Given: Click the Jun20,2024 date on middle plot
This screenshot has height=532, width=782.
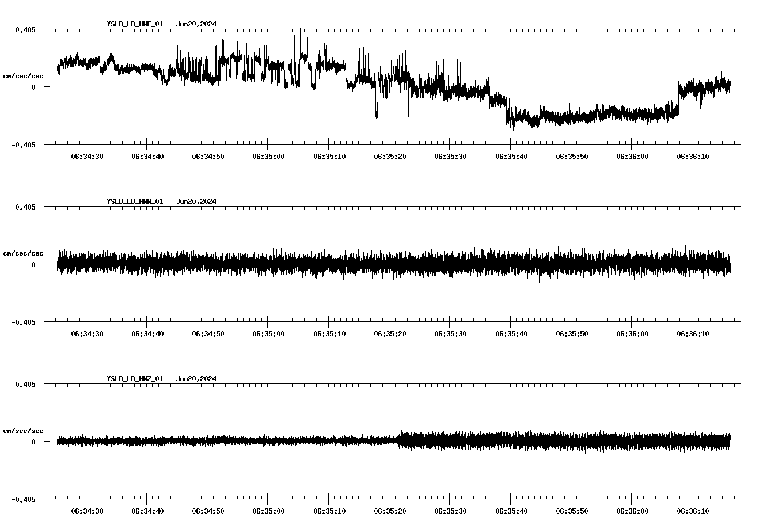Looking at the screenshot, I should click(197, 202).
